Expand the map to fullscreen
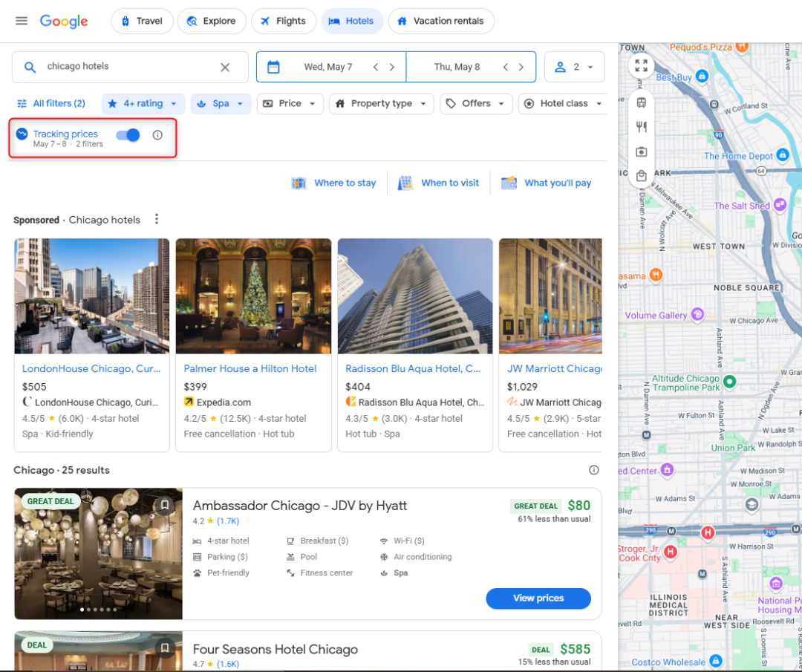802x672 pixels. tap(641, 65)
